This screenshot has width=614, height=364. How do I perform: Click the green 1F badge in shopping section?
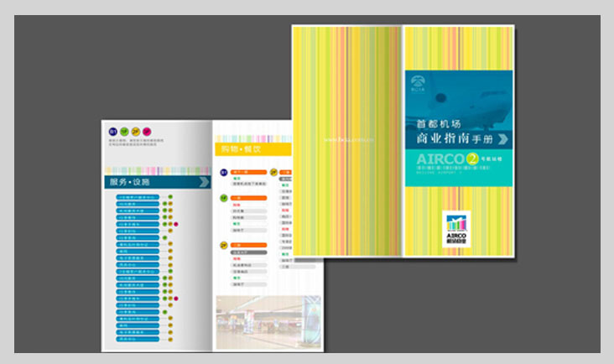click(224, 199)
